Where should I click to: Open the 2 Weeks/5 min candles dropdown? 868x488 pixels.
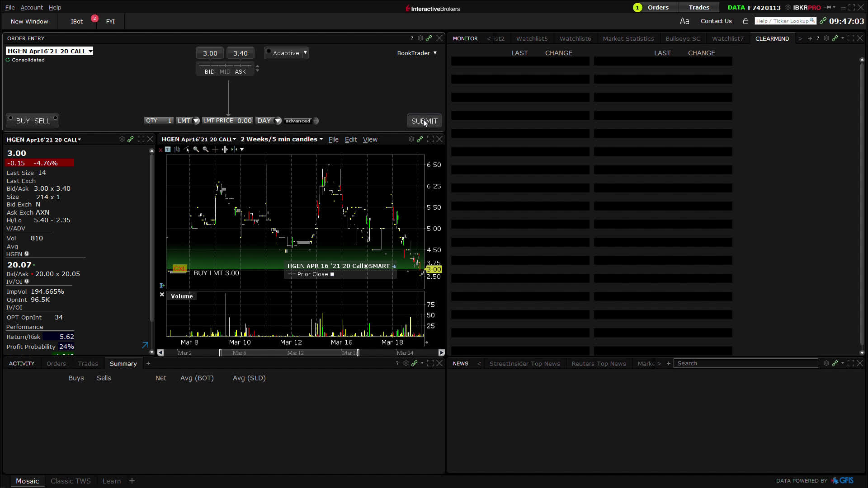[x=282, y=139]
